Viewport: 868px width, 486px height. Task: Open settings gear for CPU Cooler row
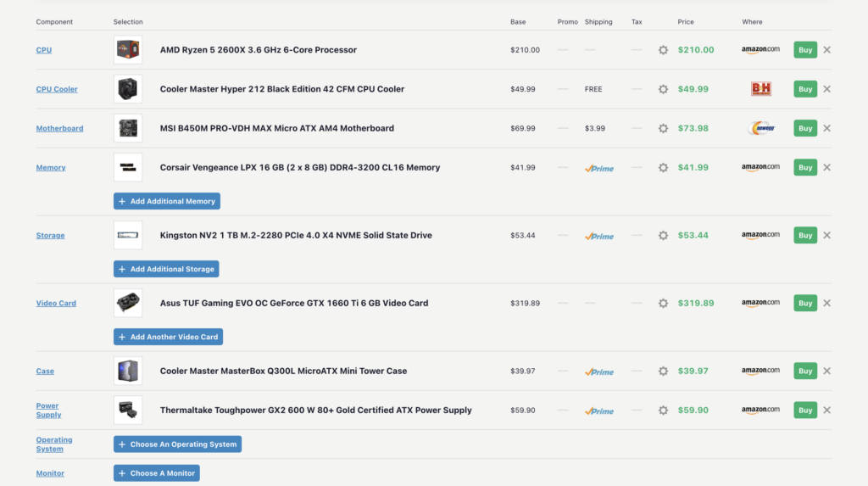click(663, 89)
